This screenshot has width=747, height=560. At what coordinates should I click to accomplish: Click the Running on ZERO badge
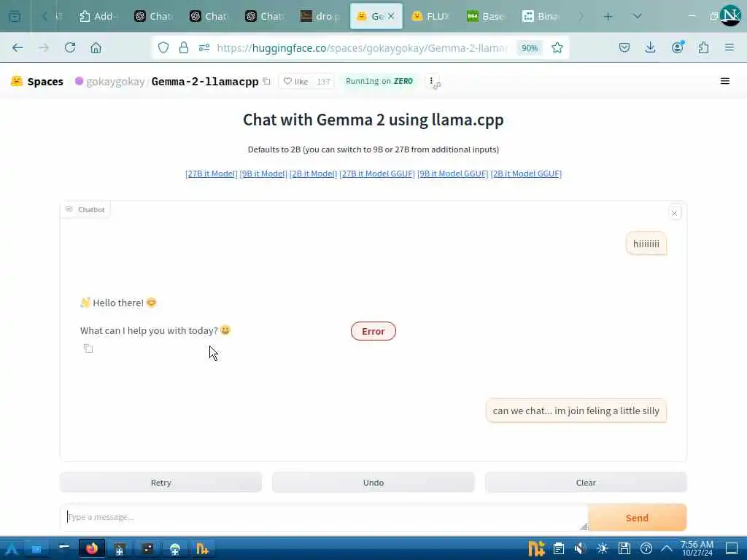pyautogui.click(x=379, y=81)
